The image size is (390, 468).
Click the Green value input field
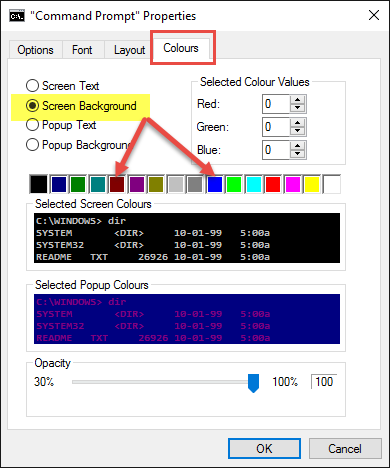276,127
